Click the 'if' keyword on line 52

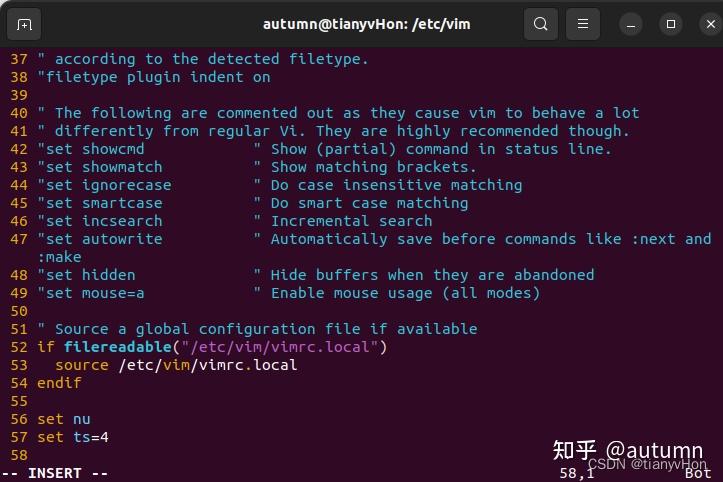46,347
